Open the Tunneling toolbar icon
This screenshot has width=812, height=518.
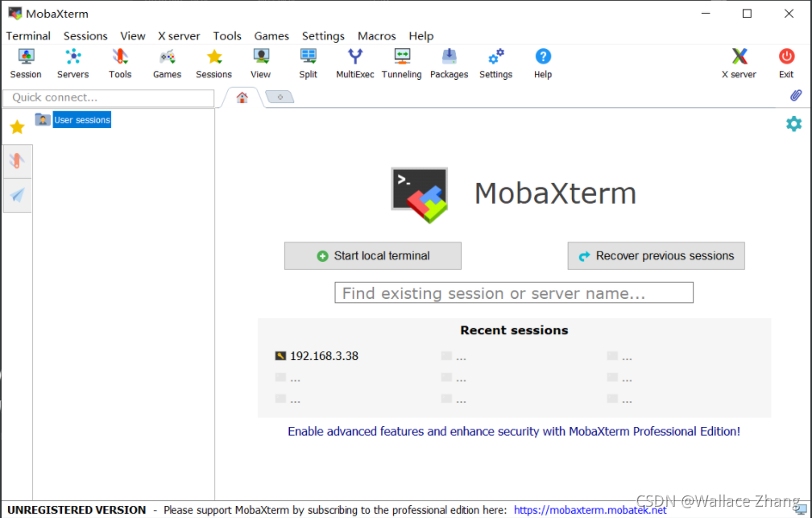point(402,56)
